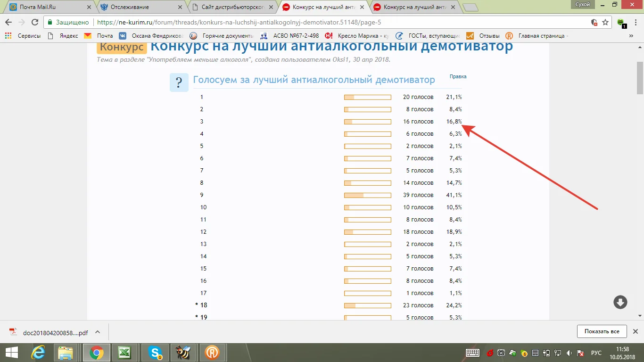Viewport: 644px width, 362px height.
Task: Open the bee icon app in the taskbar
Action: [x=183, y=352]
